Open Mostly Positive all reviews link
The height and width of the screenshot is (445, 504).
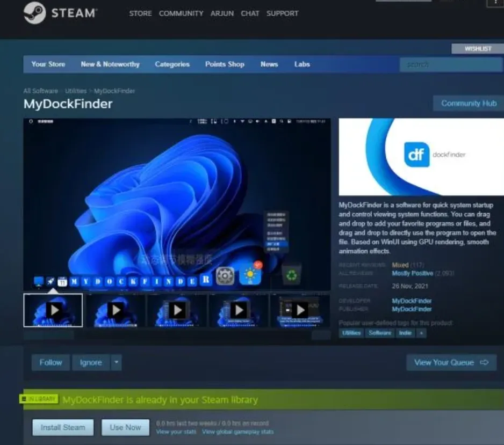[x=413, y=273]
